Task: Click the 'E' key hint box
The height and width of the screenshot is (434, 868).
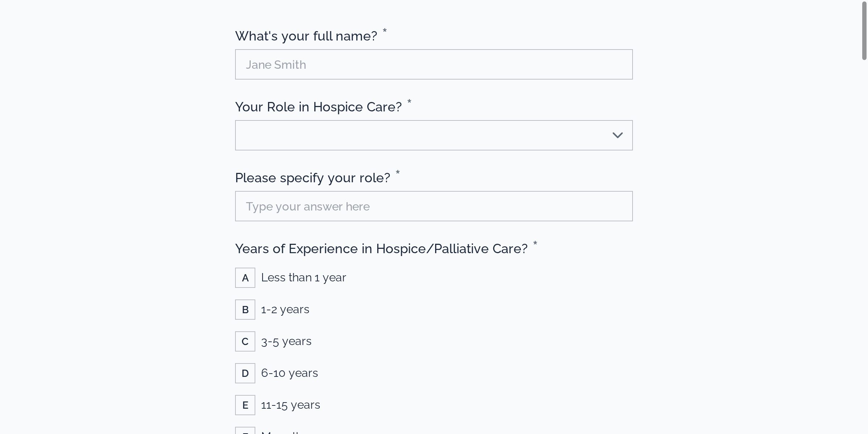Action: (x=245, y=405)
